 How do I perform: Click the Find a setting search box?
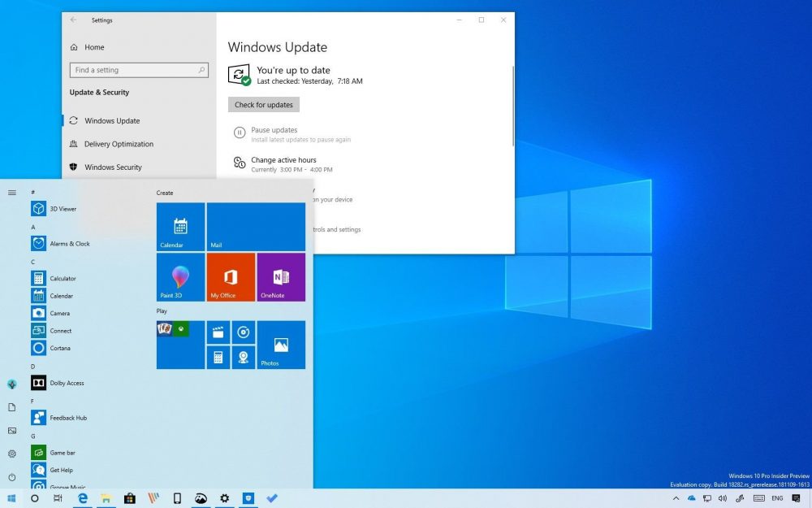click(138, 70)
